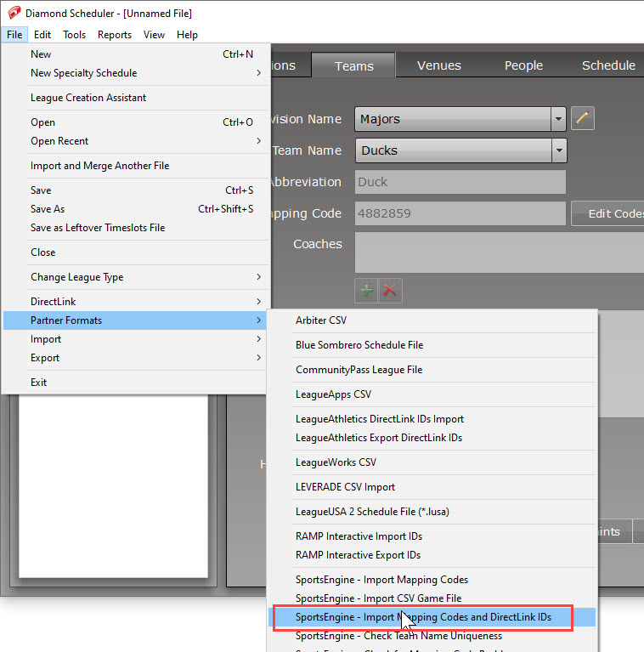Expand the Change League Type submenu
Screen dimensions: 644x652
pyautogui.click(x=136, y=277)
